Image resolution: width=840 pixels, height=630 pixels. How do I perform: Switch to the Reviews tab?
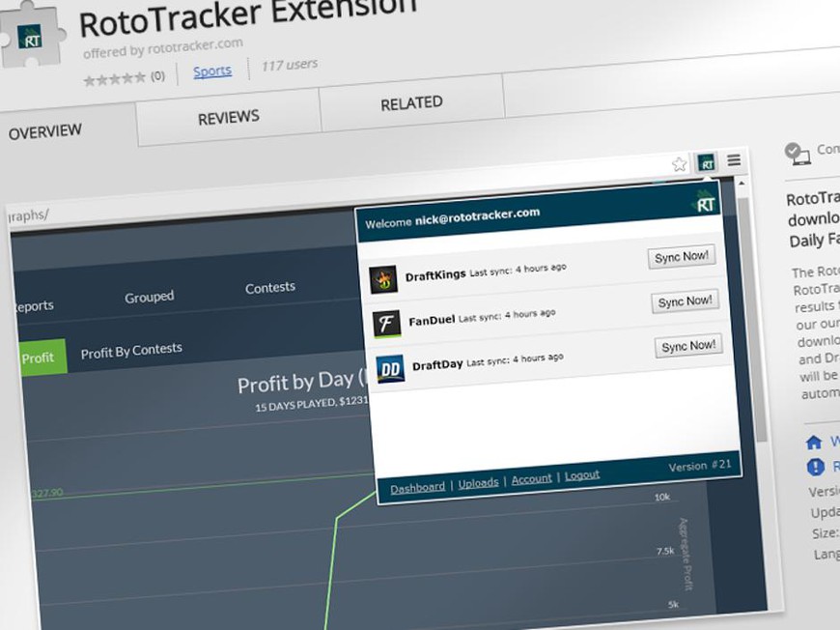coord(229,118)
